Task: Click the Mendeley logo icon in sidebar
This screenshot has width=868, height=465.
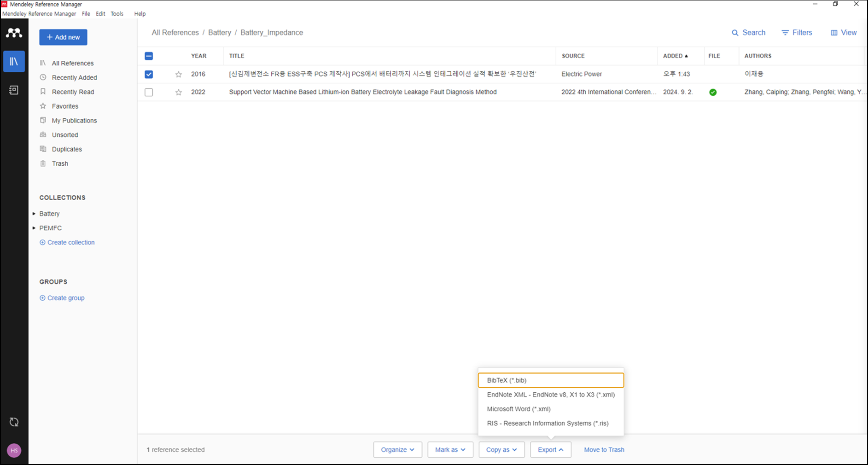Action: tap(14, 33)
